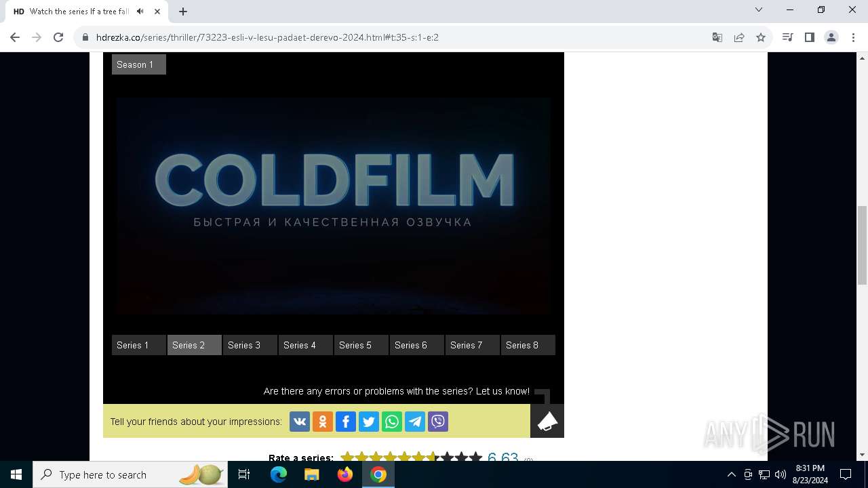Open Chrome three-dot menu
868x488 pixels.
tap(852, 37)
